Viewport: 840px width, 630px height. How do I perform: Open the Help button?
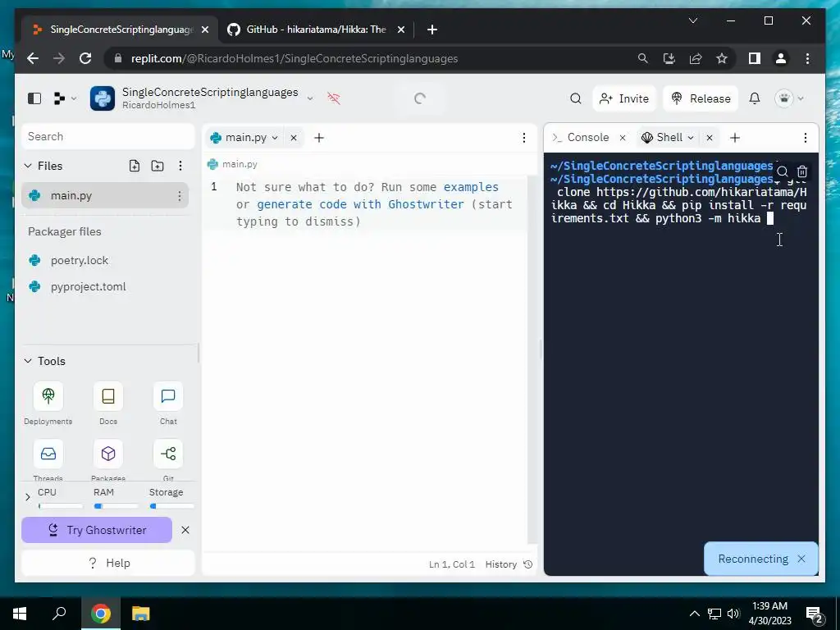(x=108, y=563)
